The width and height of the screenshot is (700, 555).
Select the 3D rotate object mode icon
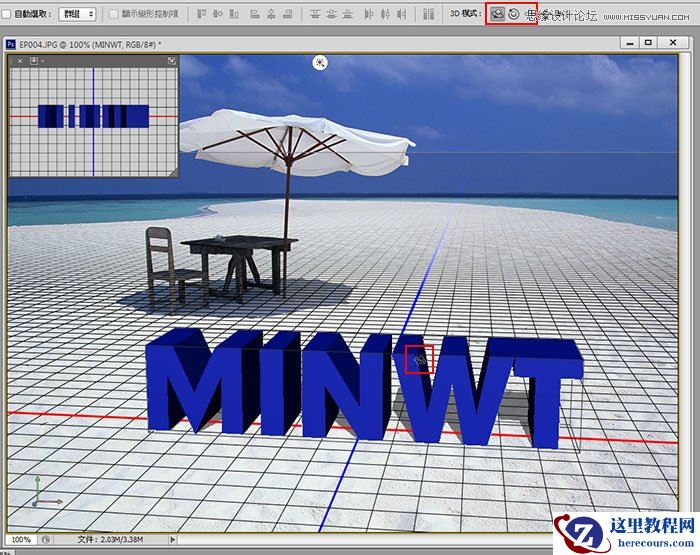pos(497,14)
